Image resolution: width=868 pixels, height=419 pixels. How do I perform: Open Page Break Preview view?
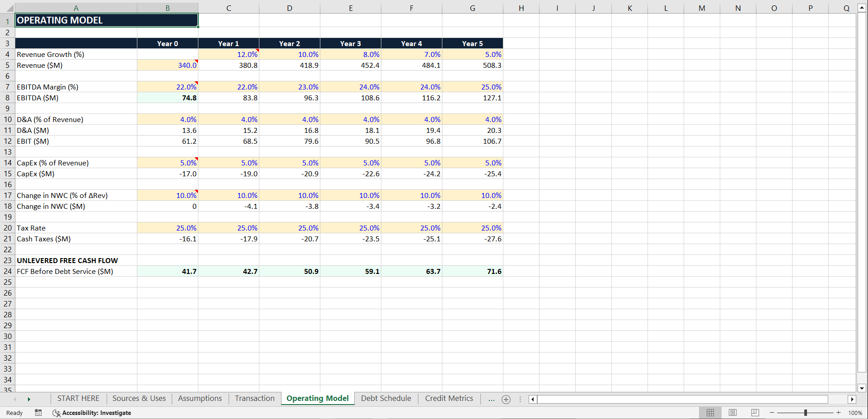tap(754, 413)
